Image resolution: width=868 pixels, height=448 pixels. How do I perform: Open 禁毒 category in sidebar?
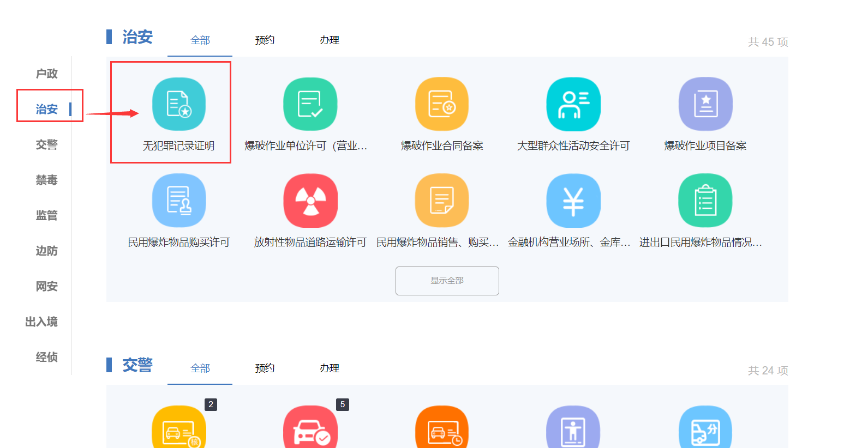(46, 180)
